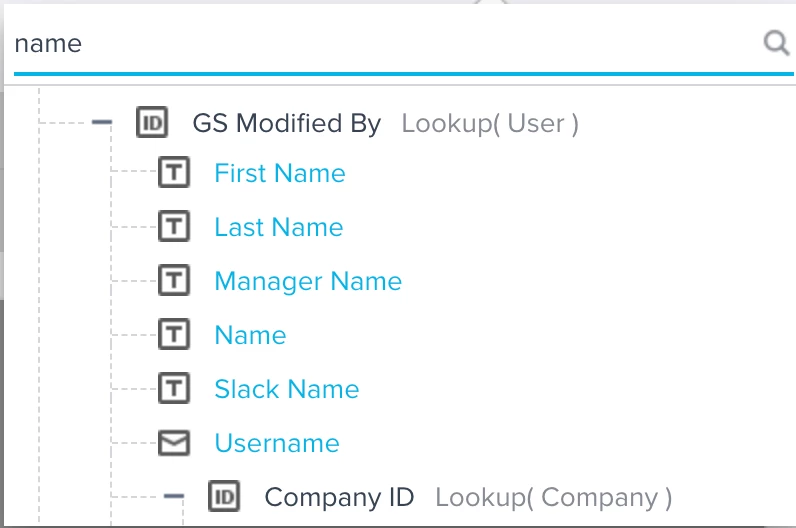This screenshot has height=528, width=796.
Task: Click the text-type icon next to Manager Name
Action: coord(174,280)
